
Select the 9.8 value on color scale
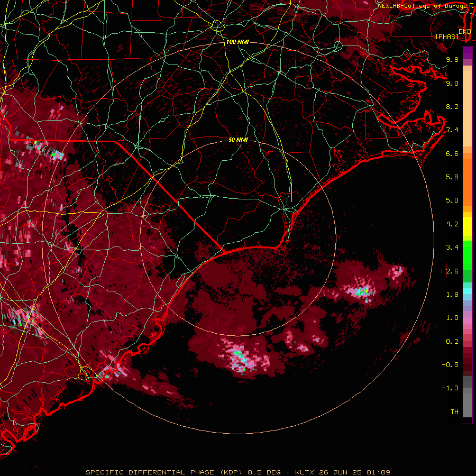pyautogui.click(x=452, y=59)
